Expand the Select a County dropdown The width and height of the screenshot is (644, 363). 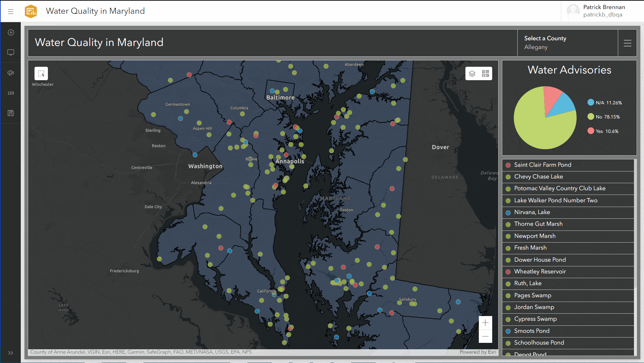(567, 43)
